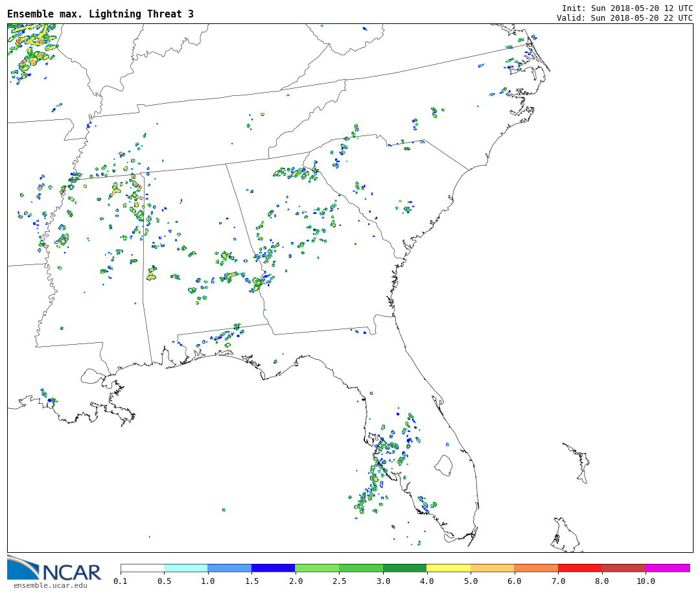Click the 'Ensemble max. Lightning Threat 3' title

pyautogui.click(x=100, y=14)
